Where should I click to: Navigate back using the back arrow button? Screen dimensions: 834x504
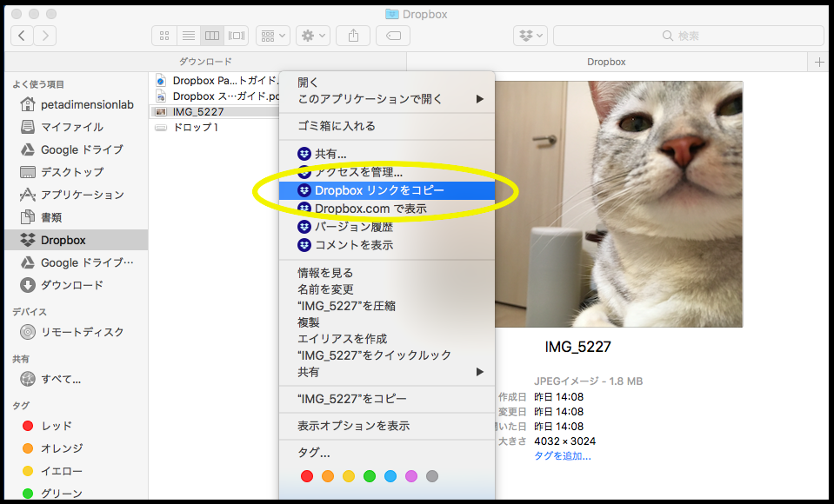(22, 36)
